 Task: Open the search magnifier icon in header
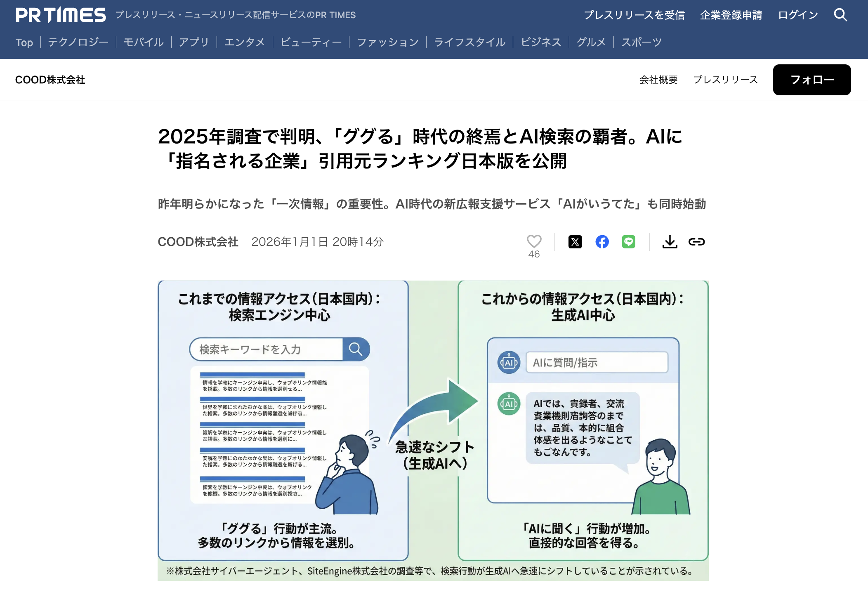(840, 15)
